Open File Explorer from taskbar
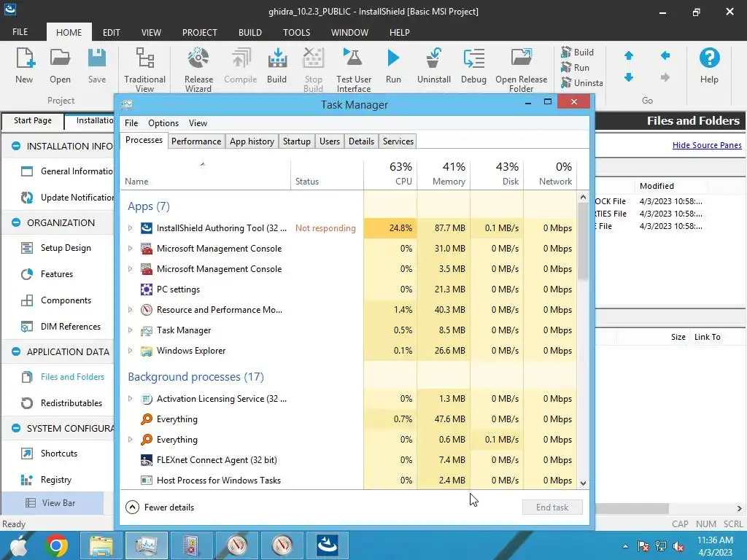 (101, 545)
